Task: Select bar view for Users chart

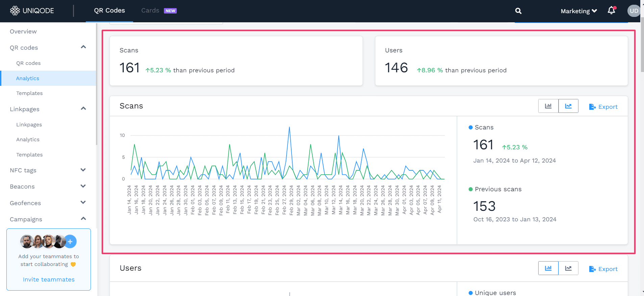Action: [548, 268]
